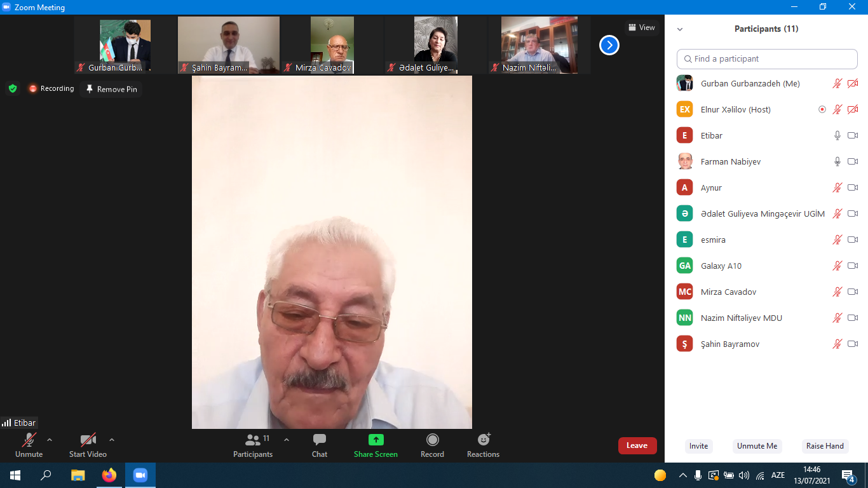Select Farman Nabiyev name in participant list
The image size is (868, 488).
point(731,161)
